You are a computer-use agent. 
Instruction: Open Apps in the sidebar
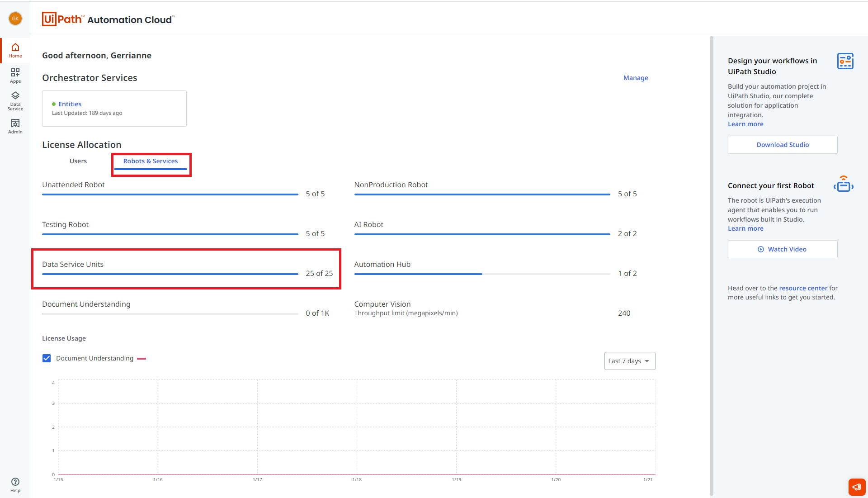click(x=15, y=76)
